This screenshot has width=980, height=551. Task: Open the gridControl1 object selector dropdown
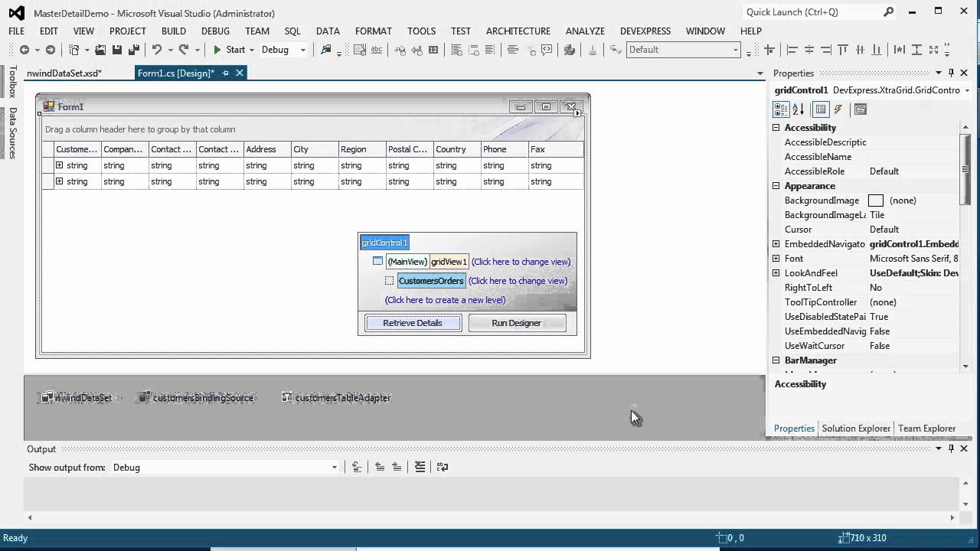tap(967, 90)
